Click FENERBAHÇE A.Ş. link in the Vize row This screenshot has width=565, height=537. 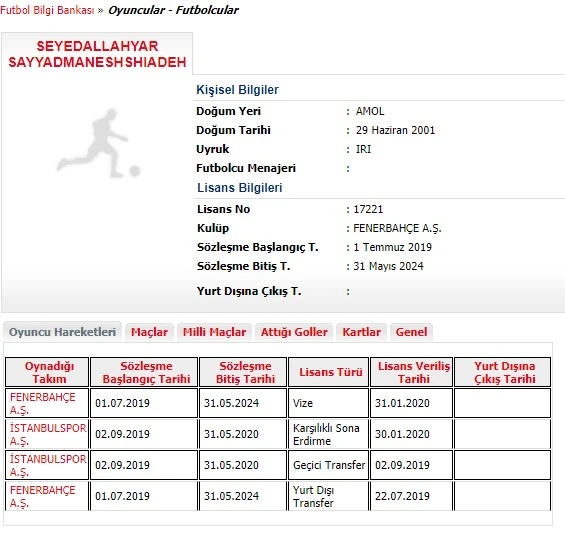click(x=43, y=403)
